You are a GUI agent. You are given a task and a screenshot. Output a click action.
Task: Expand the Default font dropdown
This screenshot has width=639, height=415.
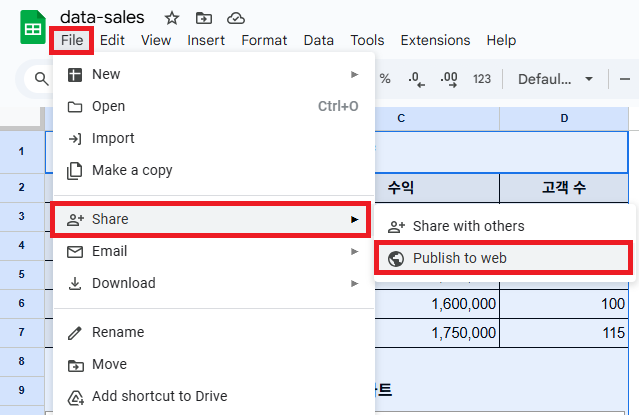coord(555,79)
